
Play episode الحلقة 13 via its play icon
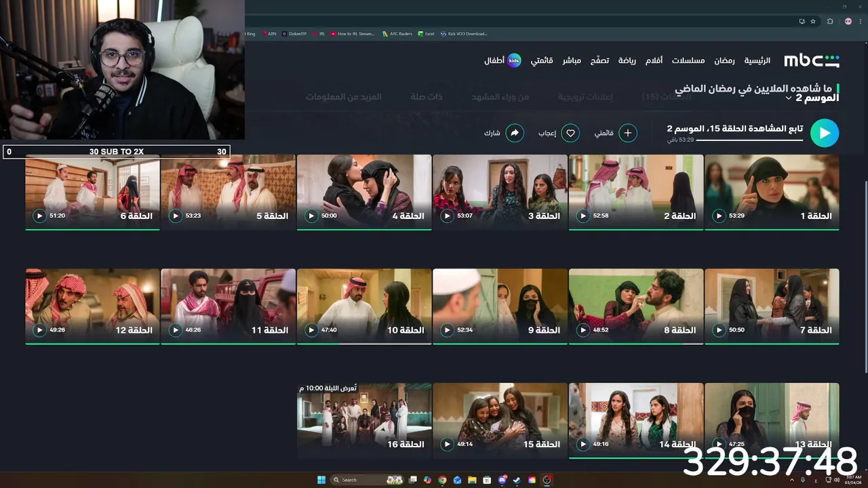click(719, 444)
